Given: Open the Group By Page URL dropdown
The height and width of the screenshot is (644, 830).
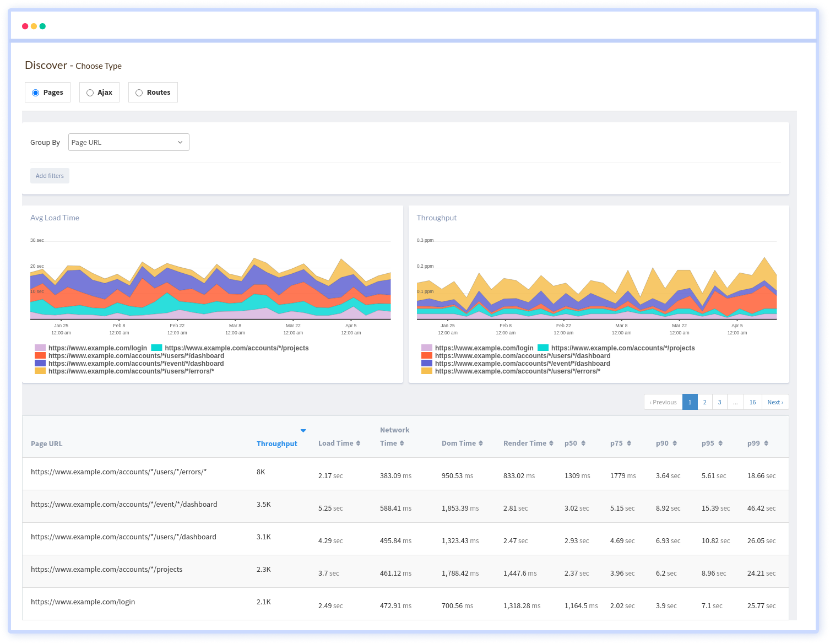Looking at the screenshot, I should [x=129, y=142].
